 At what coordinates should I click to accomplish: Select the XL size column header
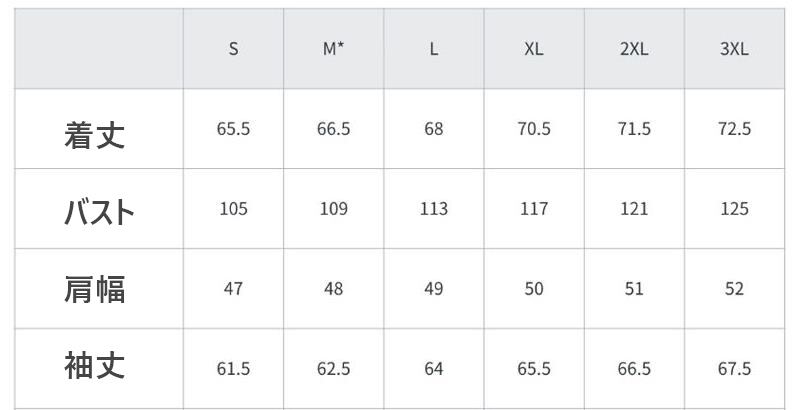[534, 49]
